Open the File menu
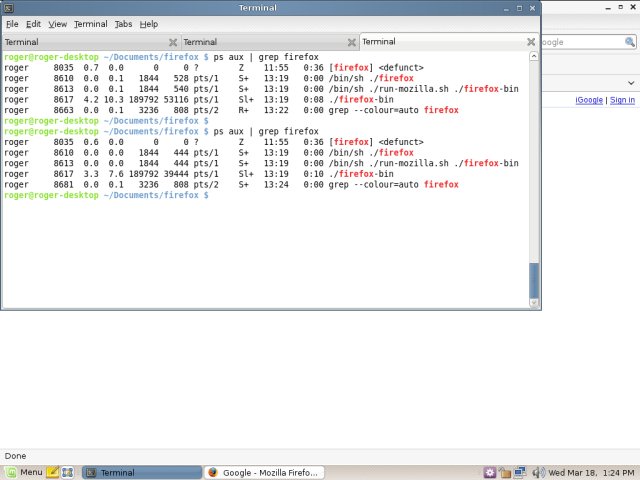 coord(12,23)
